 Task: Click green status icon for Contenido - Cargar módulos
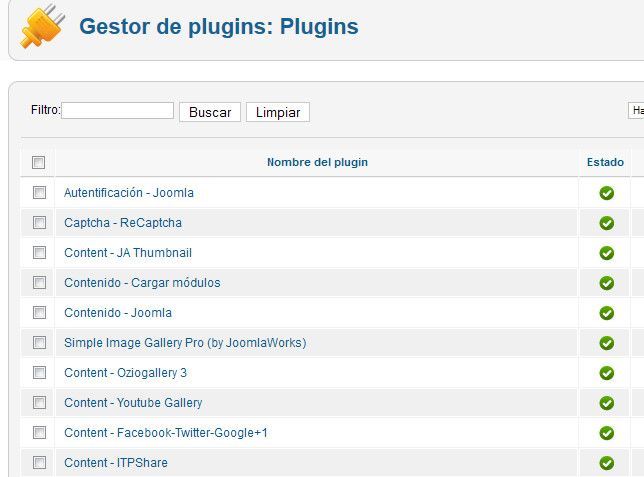(x=606, y=283)
